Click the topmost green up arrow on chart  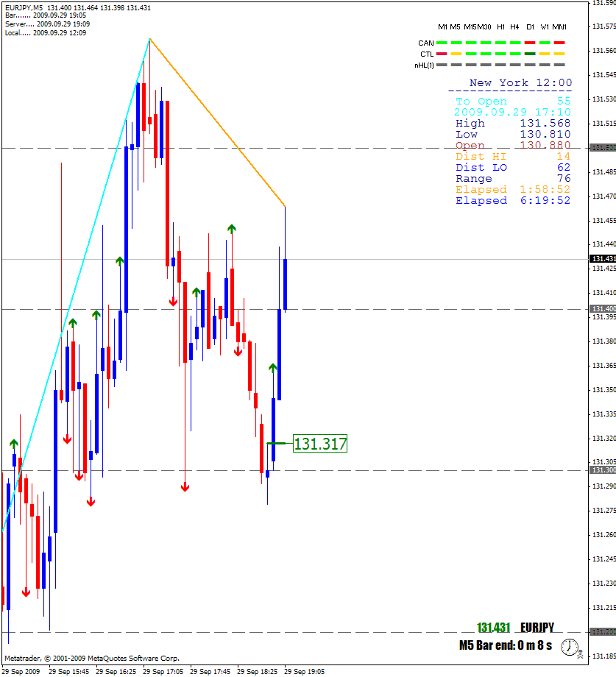[232, 228]
